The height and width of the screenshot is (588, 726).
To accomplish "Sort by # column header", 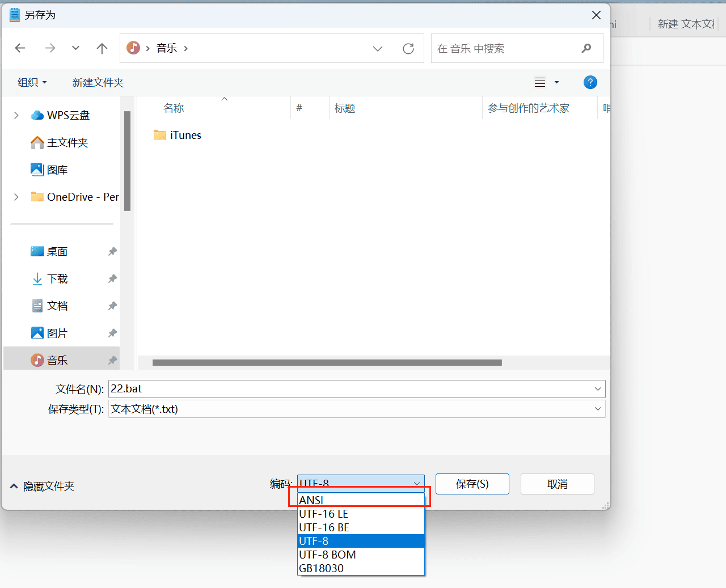I will (x=299, y=108).
